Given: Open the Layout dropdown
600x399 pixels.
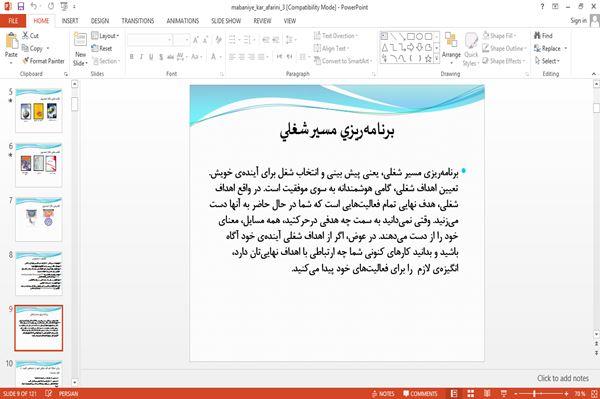Looking at the screenshot, I should pyautogui.click(x=106, y=36).
